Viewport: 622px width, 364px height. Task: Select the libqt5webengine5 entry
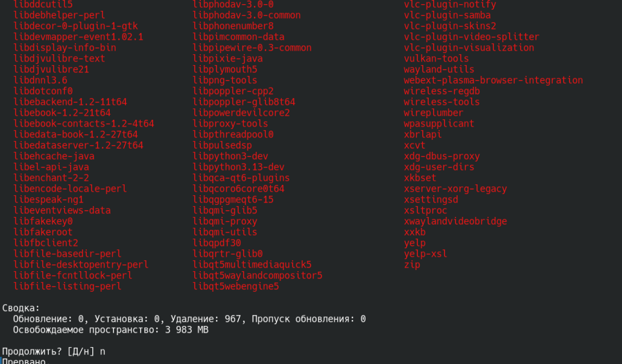236,286
